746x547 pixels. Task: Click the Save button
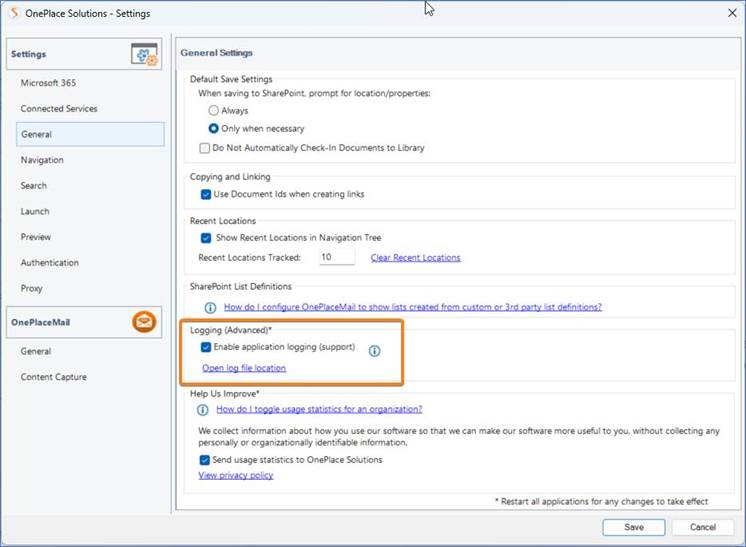(634, 527)
